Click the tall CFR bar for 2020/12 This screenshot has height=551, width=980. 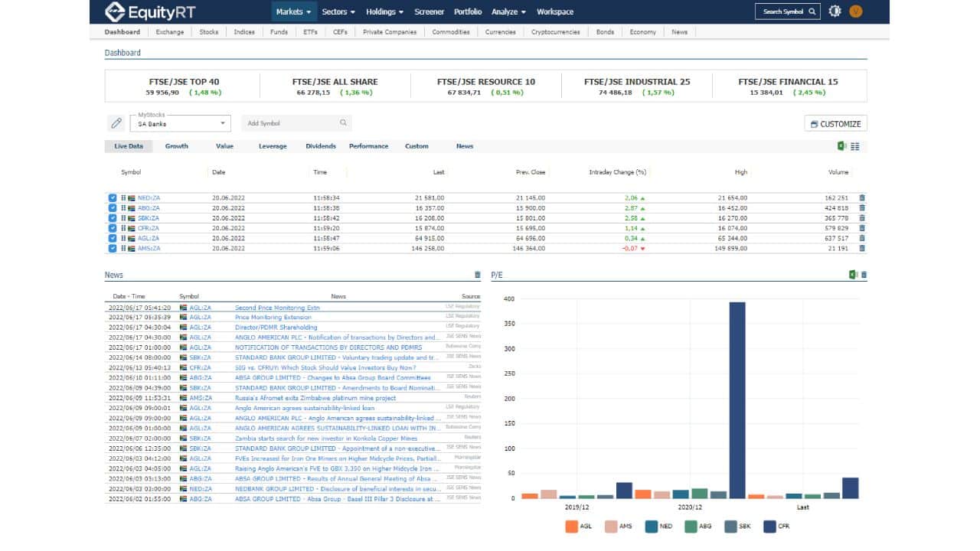pos(737,400)
